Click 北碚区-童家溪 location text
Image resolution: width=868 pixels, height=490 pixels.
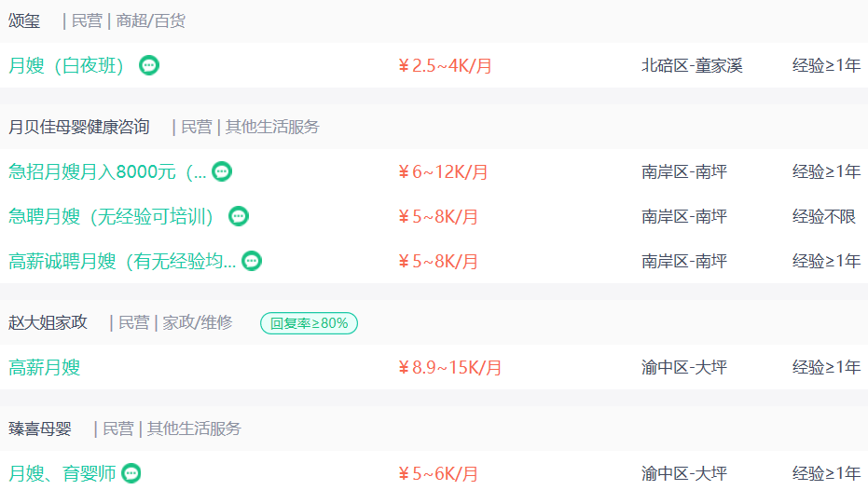pos(692,66)
